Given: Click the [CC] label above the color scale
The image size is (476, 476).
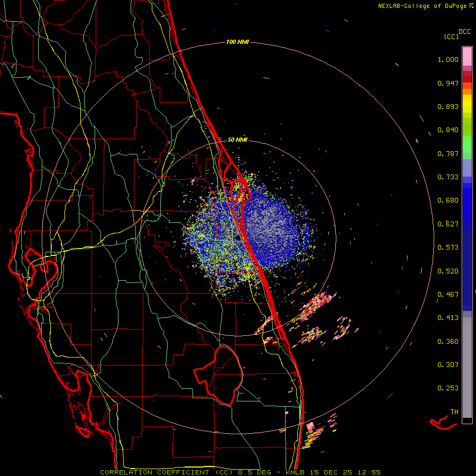Looking at the screenshot, I should [451, 36].
